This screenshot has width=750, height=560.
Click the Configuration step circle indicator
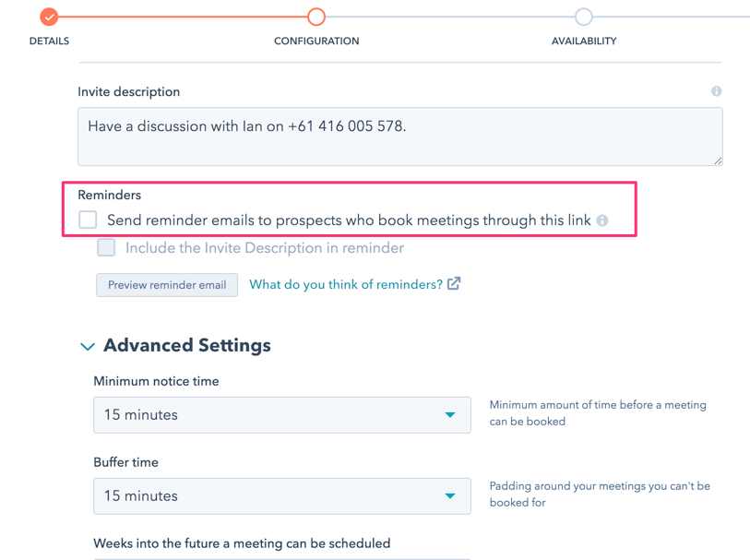[x=316, y=17]
